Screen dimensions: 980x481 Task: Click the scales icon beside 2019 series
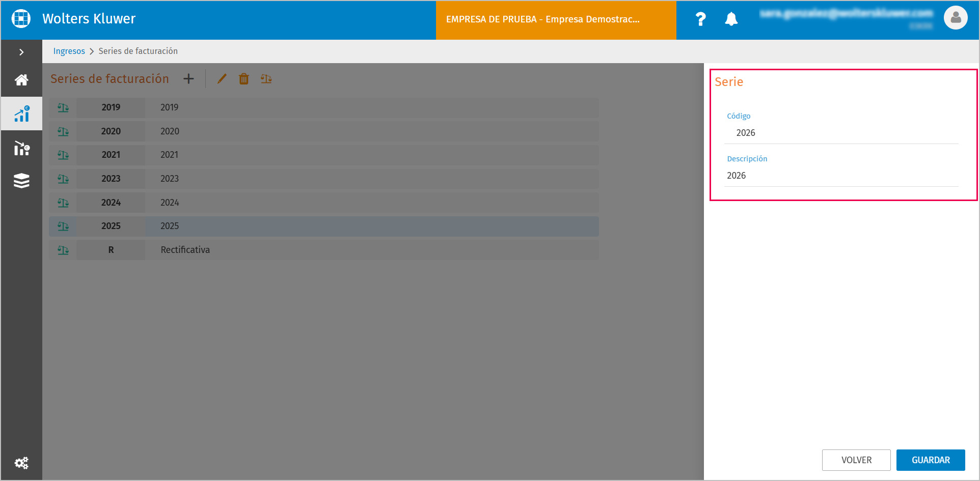[63, 107]
